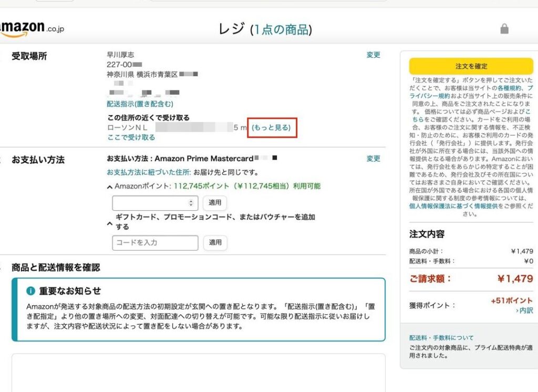Click the 配送料・手数料 ¥0 value
Image resolution: width=538 pixels, height=392 pixels.
[529, 261]
